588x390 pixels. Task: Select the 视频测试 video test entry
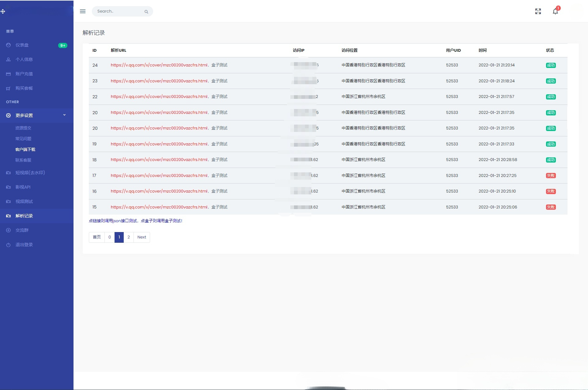coord(24,201)
